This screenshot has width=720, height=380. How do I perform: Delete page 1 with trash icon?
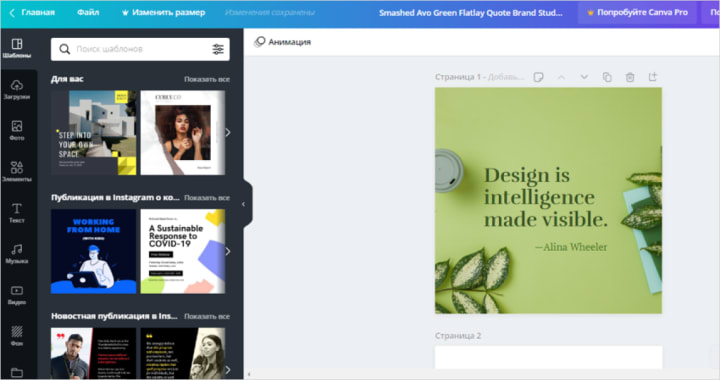(x=630, y=77)
